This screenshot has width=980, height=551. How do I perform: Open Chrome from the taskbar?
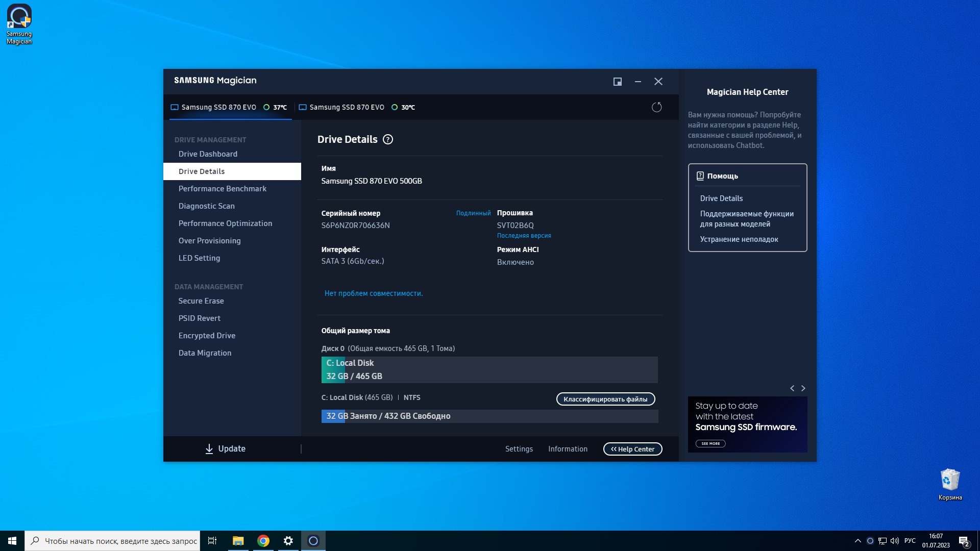coord(263,541)
